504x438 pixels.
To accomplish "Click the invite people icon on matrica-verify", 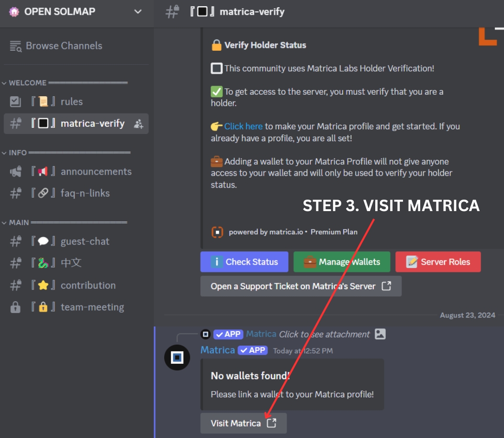I will tap(139, 124).
